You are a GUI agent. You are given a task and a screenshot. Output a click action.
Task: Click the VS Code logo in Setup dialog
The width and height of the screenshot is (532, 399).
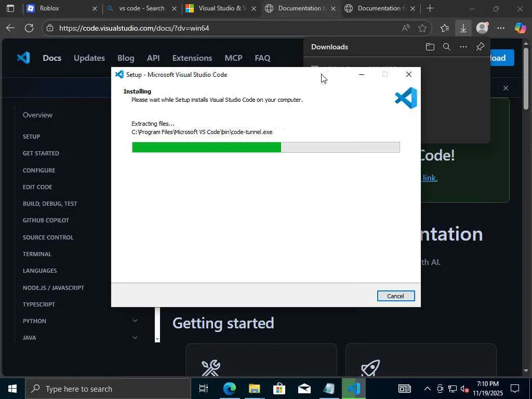coord(406,98)
